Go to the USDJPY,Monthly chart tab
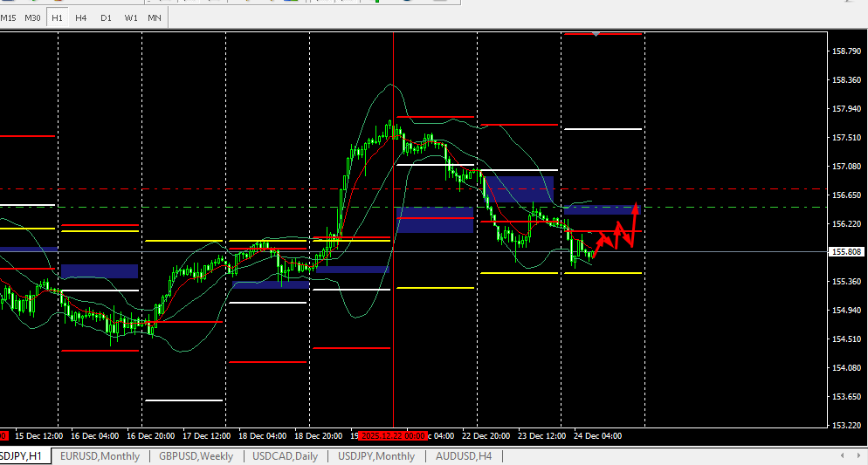This screenshot has width=868, height=465. [376, 456]
